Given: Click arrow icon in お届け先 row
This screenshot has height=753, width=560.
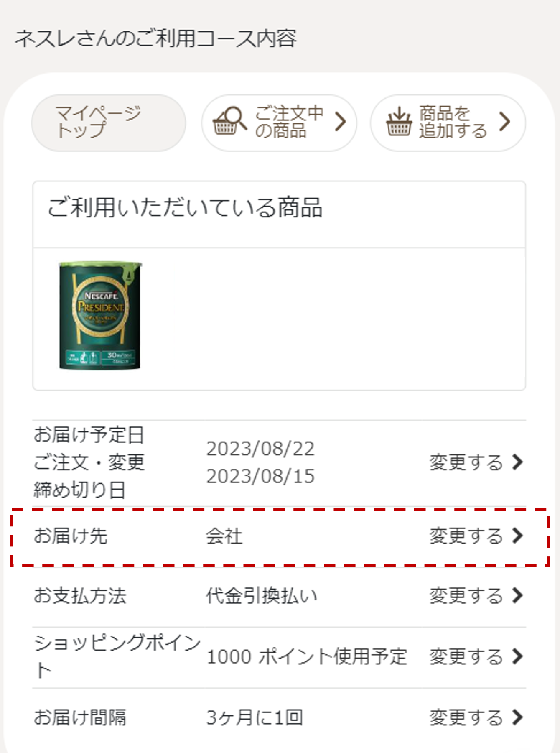Looking at the screenshot, I should (x=518, y=536).
